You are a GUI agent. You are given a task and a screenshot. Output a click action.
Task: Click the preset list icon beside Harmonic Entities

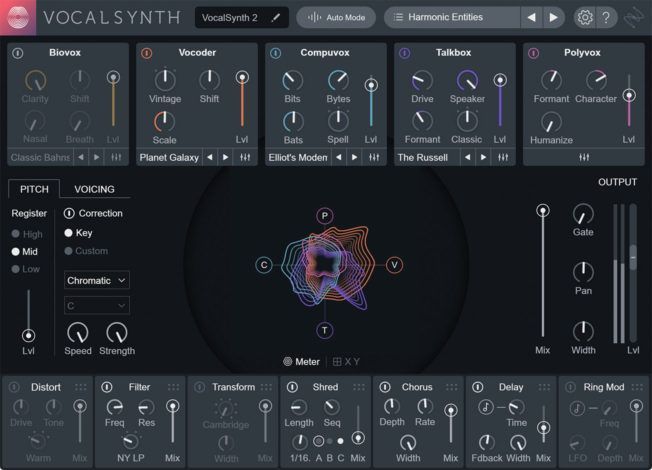point(398,17)
